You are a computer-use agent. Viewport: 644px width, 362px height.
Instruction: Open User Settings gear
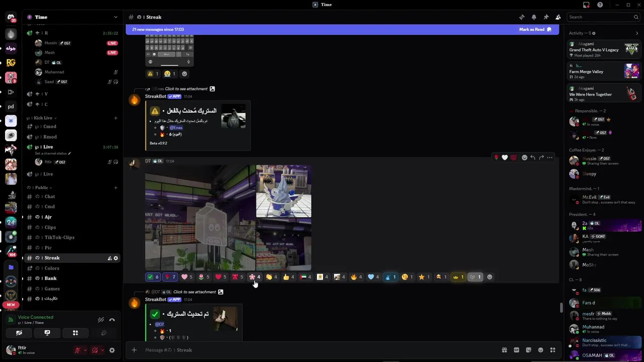pyautogui.click(x=112, y=350)
